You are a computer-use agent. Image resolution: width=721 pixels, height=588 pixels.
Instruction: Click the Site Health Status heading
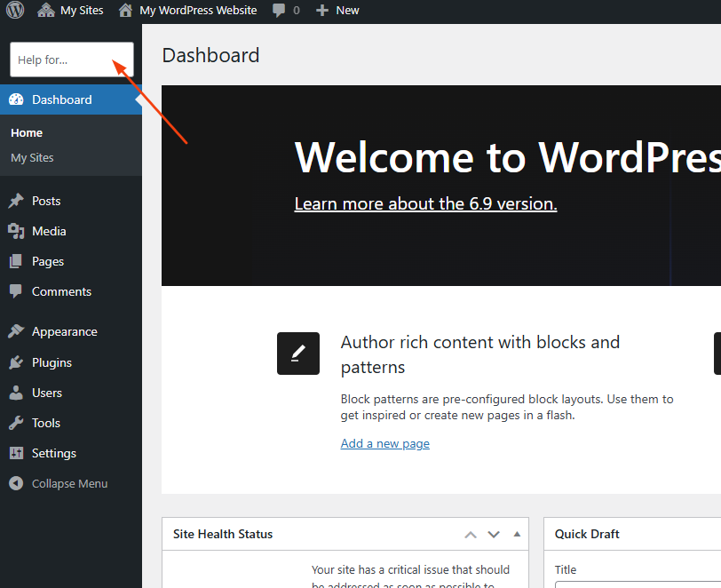[x=223, y=534]
